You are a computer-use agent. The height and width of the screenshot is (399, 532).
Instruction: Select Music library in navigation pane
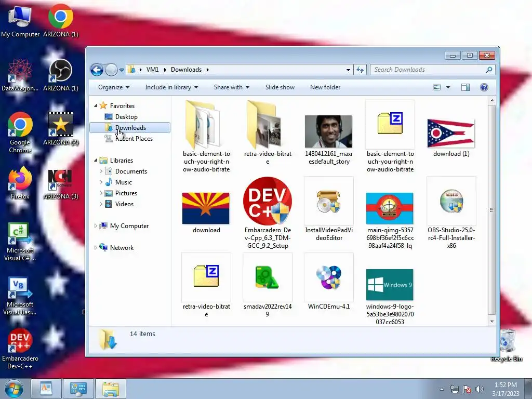[123, 182]
